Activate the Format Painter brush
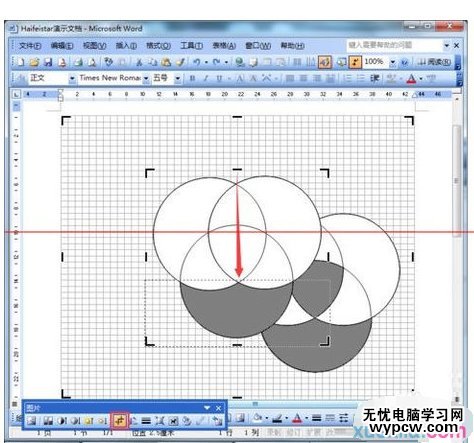The image size is (474, 443). pyautogui.click(x=180, y=62)
